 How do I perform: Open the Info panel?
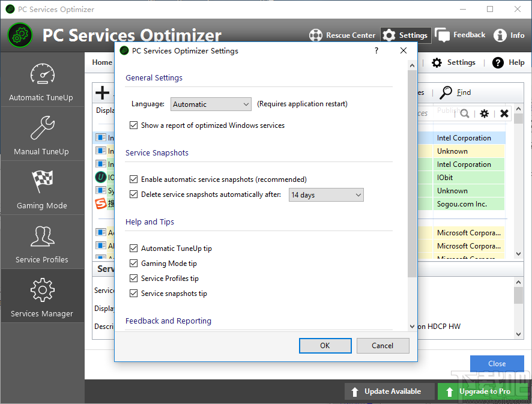(509, 35)
